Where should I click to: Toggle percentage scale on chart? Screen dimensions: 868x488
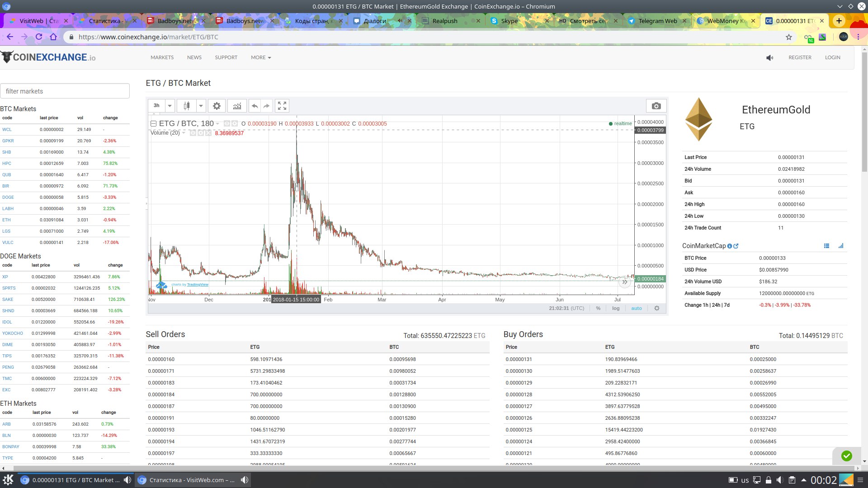(x=598, y=308)
